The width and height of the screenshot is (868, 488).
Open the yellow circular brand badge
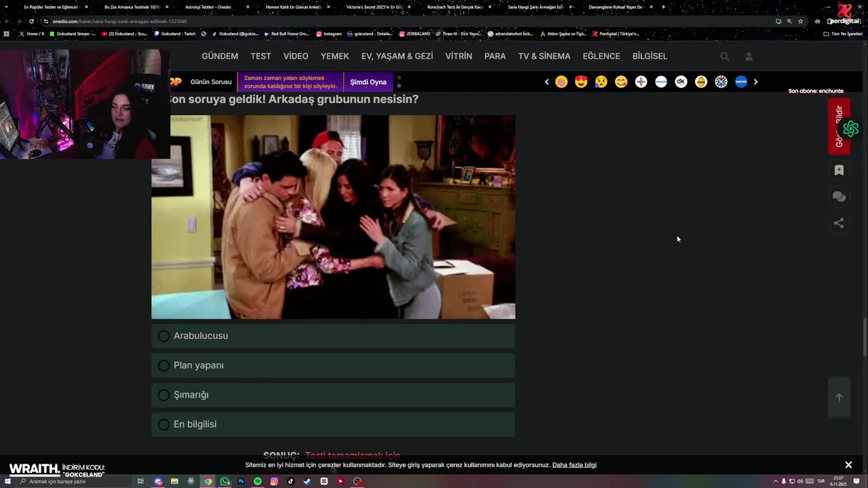point(701,82)
